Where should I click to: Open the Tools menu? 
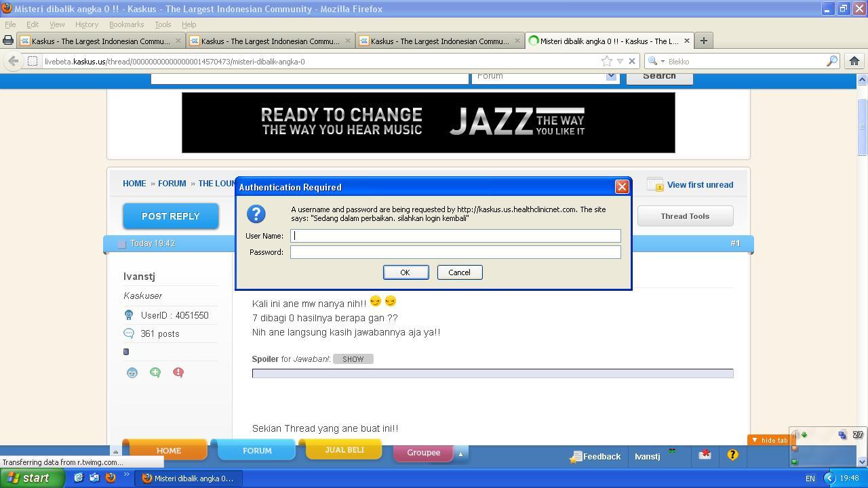click(163, 24)
